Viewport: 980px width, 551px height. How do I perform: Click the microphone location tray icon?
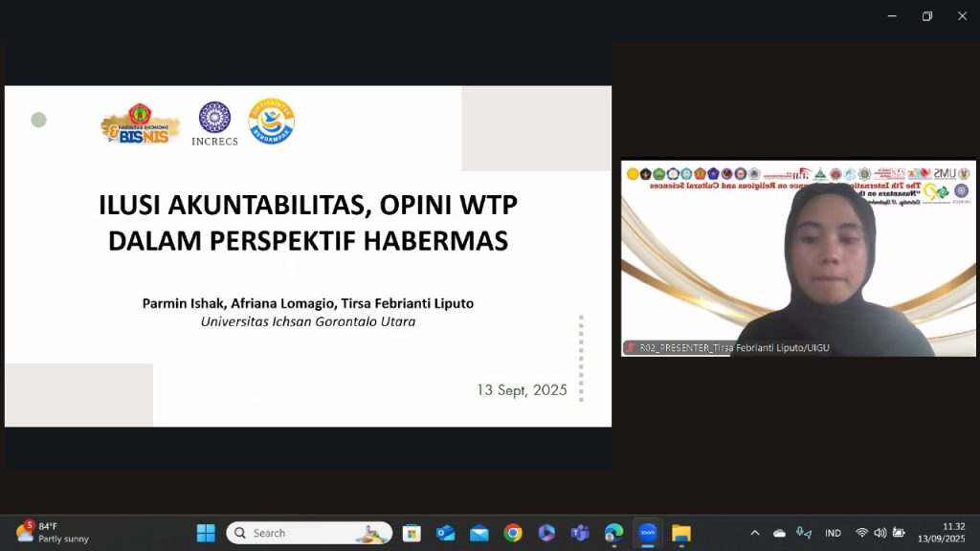(x=804, y=533)
